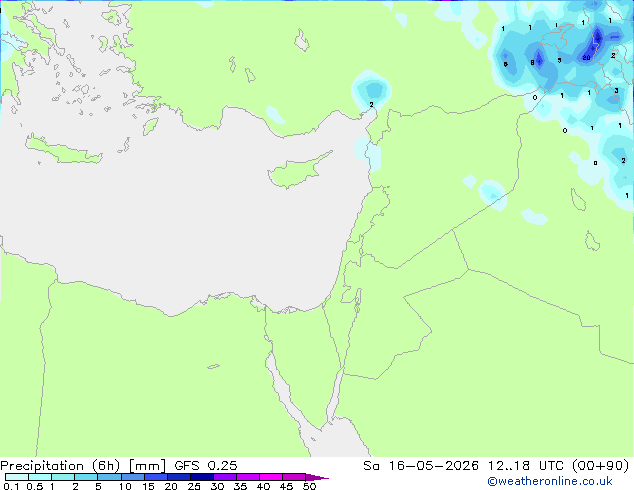Click the 0.5–1 mm legend color swatch

[x=40, y=477]
